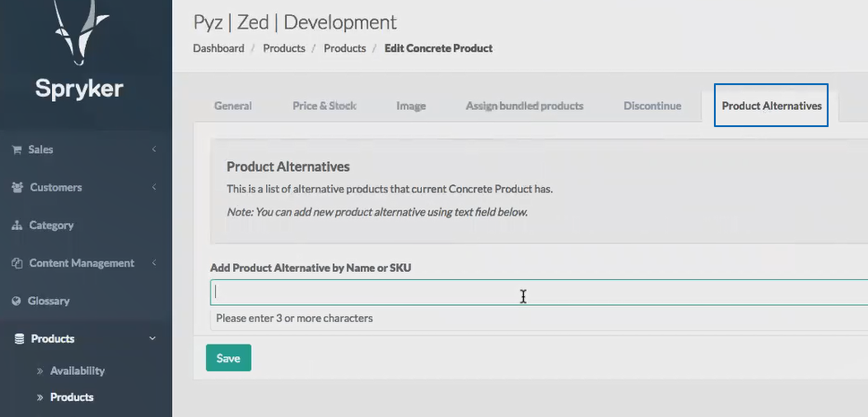The image size is (868, 417).
Task: Expand the Customers menu chevron
Action: pyautogui.click(x=153, y=188)
